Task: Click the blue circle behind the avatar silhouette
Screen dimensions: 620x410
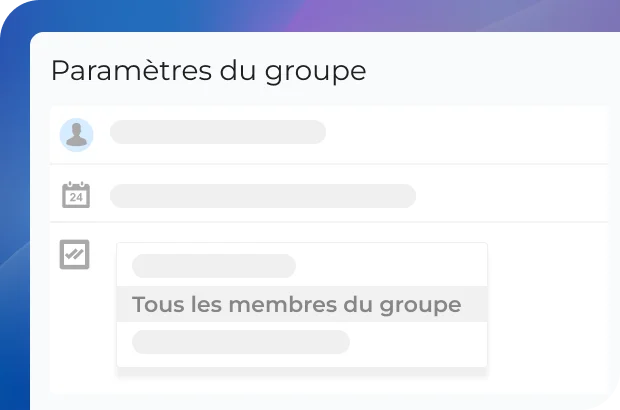Action: (66, 126)
